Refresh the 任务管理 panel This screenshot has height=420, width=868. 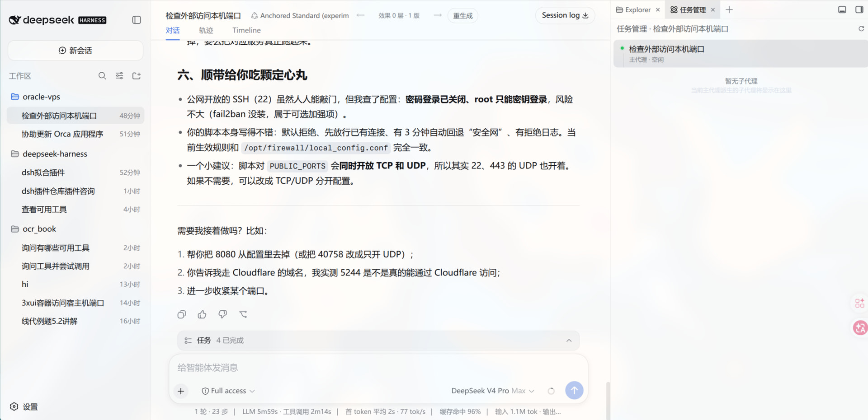[x=861, y=28]
